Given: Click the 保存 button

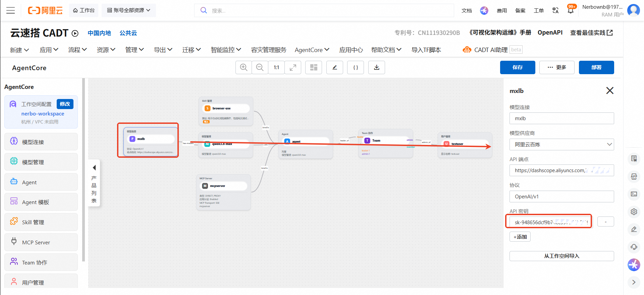Looking at the screenshot, I should pyautogui.click(x=518, y=67).
